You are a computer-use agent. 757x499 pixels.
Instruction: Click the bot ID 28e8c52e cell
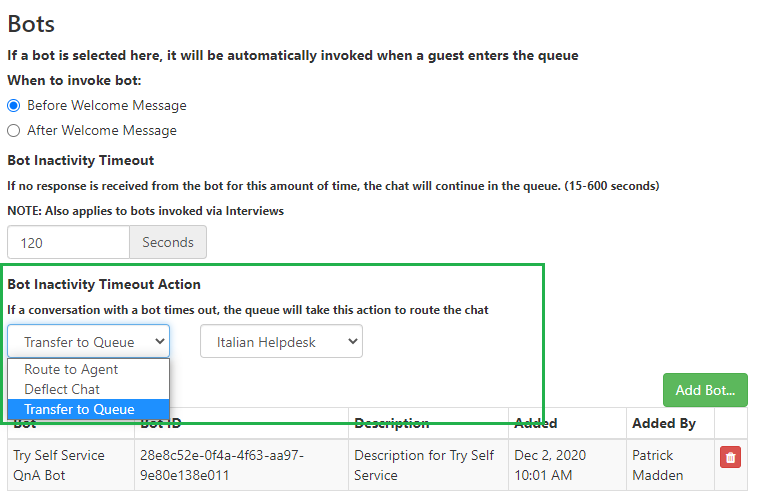222,465
